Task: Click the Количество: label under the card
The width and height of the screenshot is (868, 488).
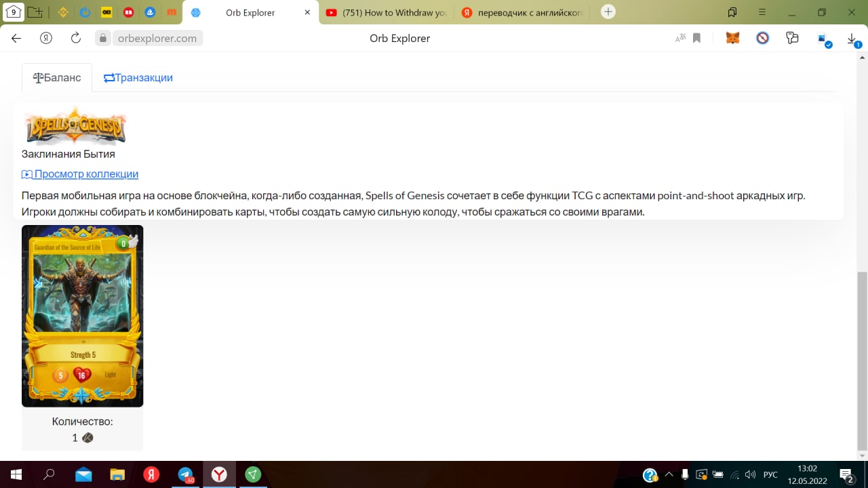Action: click(x=82, y=422)
